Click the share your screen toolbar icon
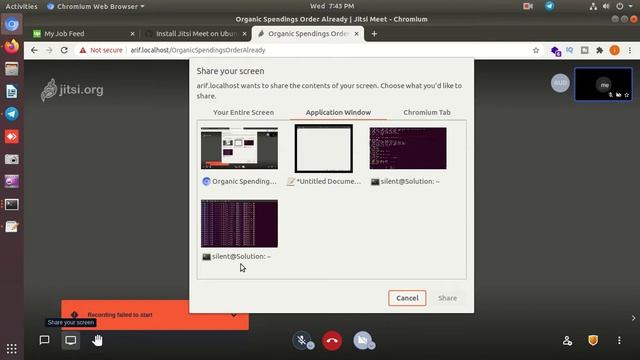Screen dimensions: 640x360 pyautogui.click(x=71, y=340)
